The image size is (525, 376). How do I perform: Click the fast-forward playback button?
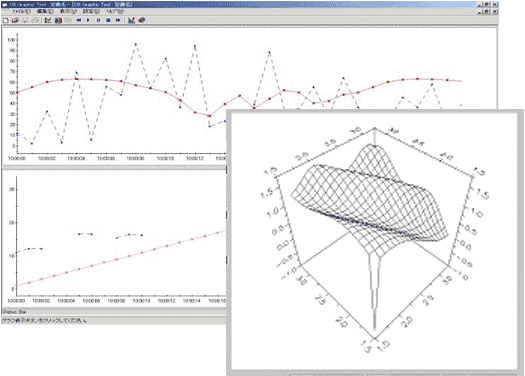coord(118,20)
